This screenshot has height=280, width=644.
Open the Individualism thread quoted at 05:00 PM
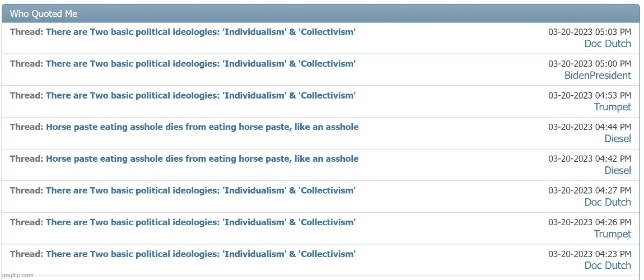tap(200, 64)
